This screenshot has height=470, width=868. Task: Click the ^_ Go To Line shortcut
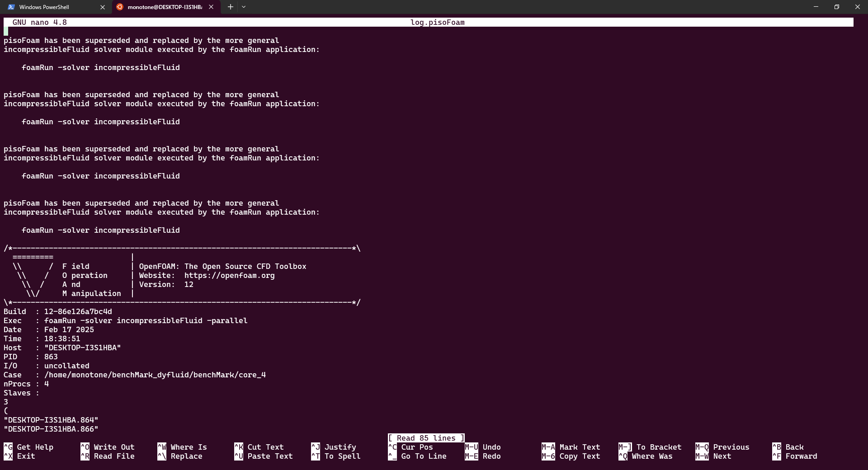pyautogui.click(x=417, y=456)
